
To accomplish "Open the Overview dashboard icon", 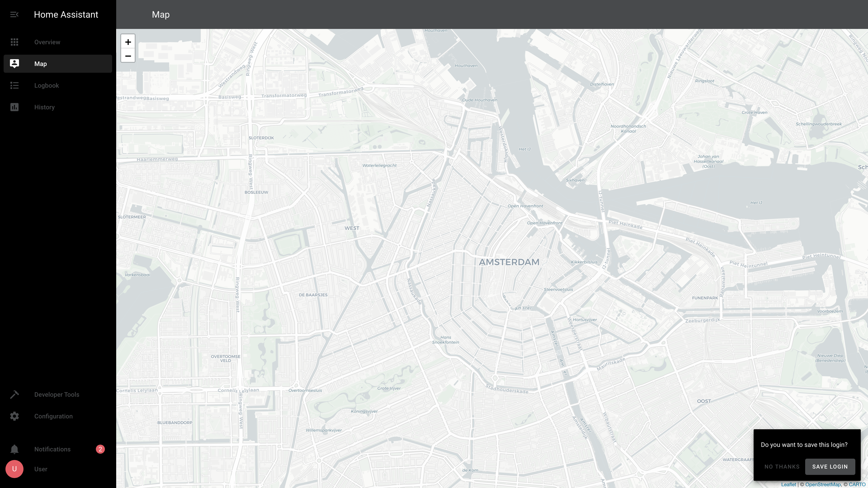I will click(x=14, y=42).
